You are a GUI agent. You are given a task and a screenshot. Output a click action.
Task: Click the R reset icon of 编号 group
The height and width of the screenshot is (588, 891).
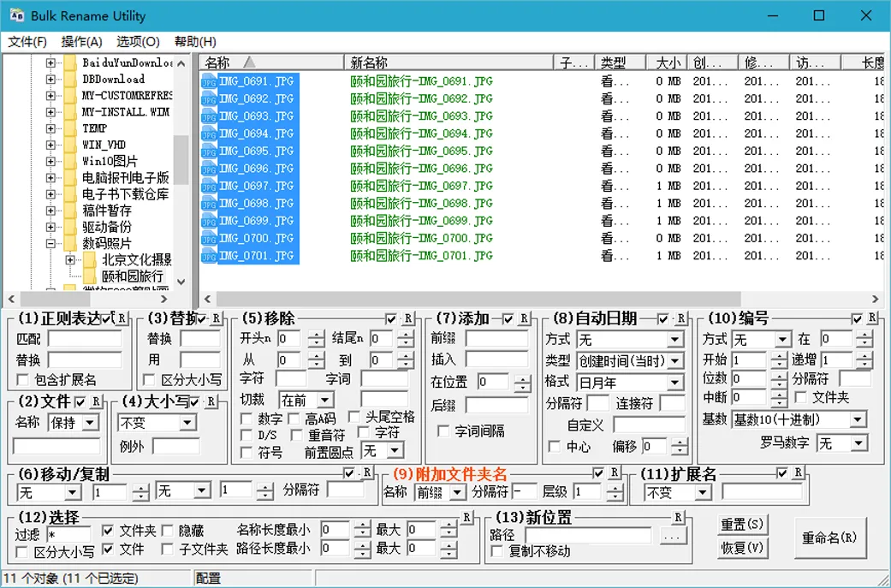pyautogui.click(x=871, y=318)
